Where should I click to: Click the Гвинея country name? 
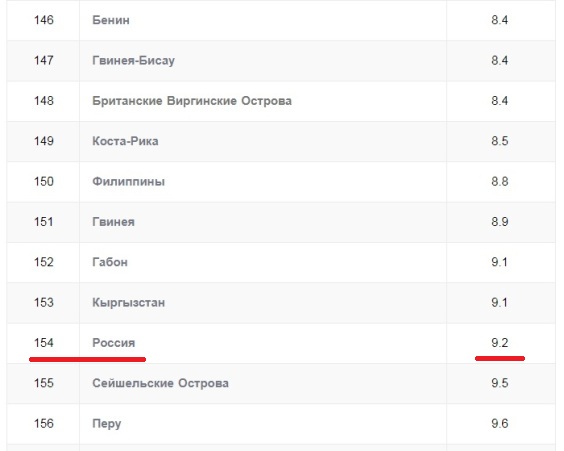[x=113, y=222]
